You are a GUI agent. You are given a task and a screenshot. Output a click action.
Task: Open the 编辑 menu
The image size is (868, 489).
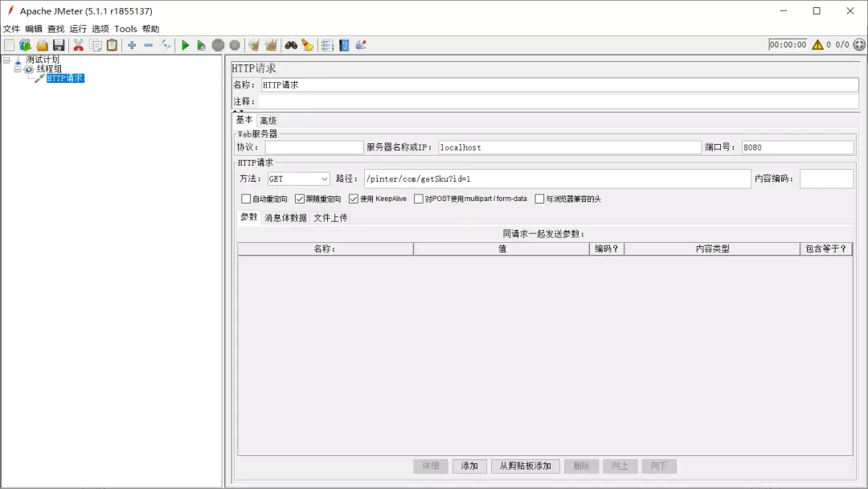pyautogui.click(x=34, y=29)
